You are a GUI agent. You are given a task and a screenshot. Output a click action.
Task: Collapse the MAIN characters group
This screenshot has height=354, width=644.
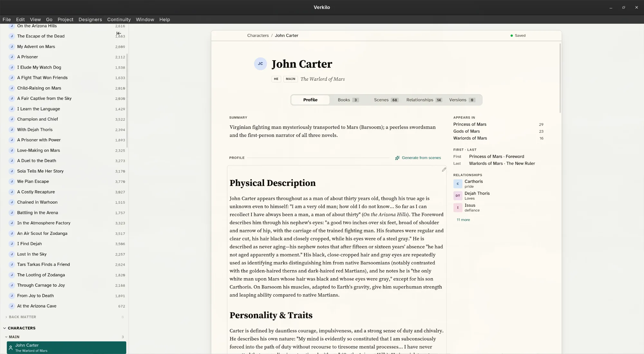click(6, 337)
